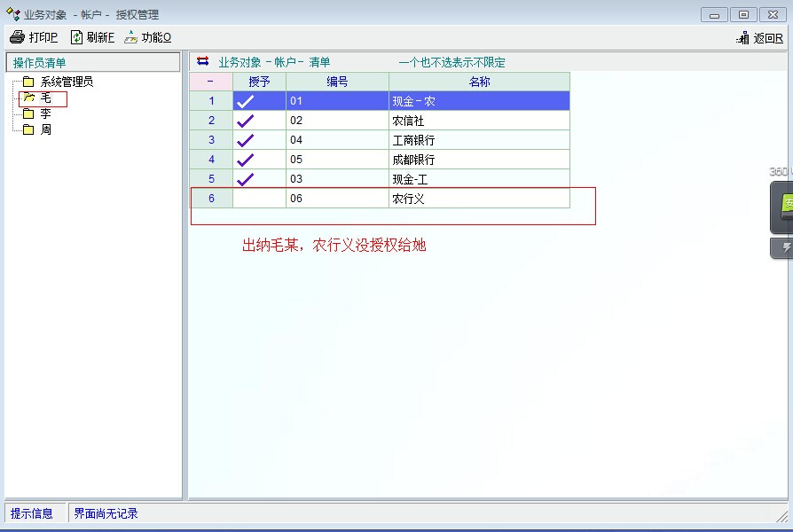The image size is (793, 532).
Task: Click the 名称 column header
Action: coord(479,82)
